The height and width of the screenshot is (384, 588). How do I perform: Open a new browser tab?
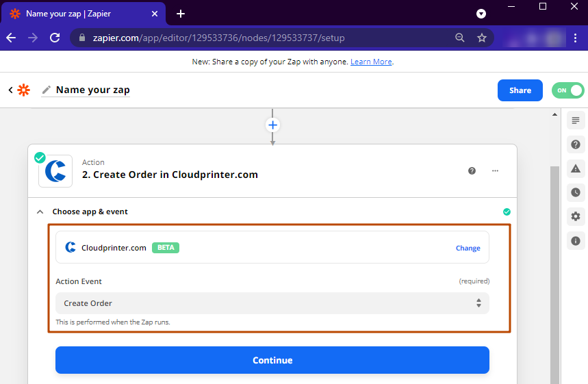click(181, 14)
